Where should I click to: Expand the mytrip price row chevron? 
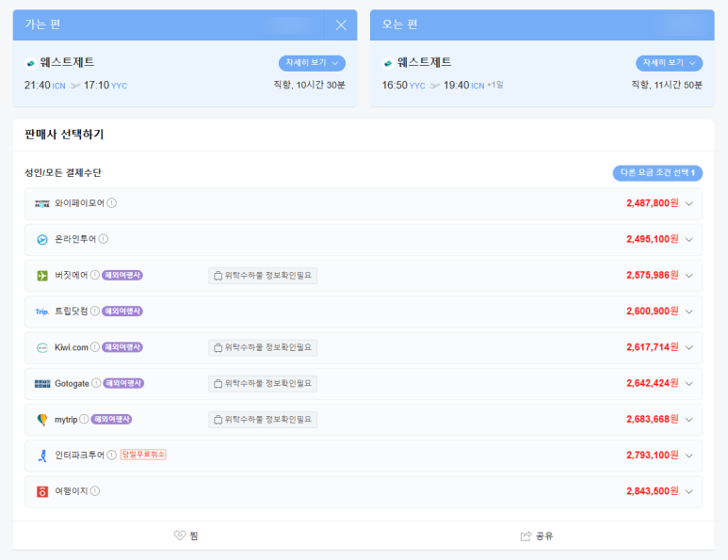point(689,420)
